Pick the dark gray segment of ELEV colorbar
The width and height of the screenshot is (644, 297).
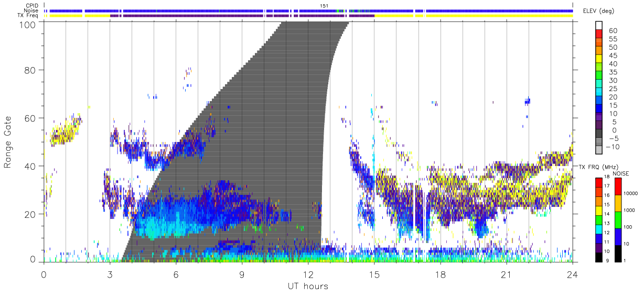click(x=599, y=134)
